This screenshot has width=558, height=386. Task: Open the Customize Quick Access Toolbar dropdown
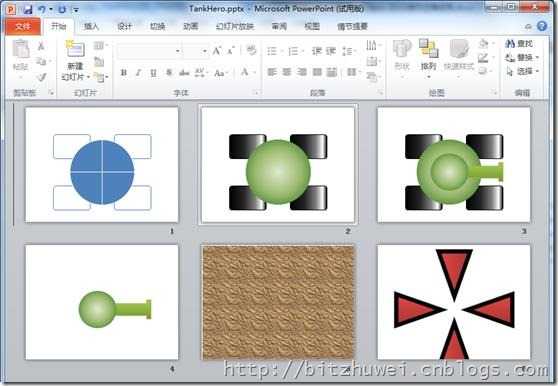pyautogui.click(x=76, y=10)
